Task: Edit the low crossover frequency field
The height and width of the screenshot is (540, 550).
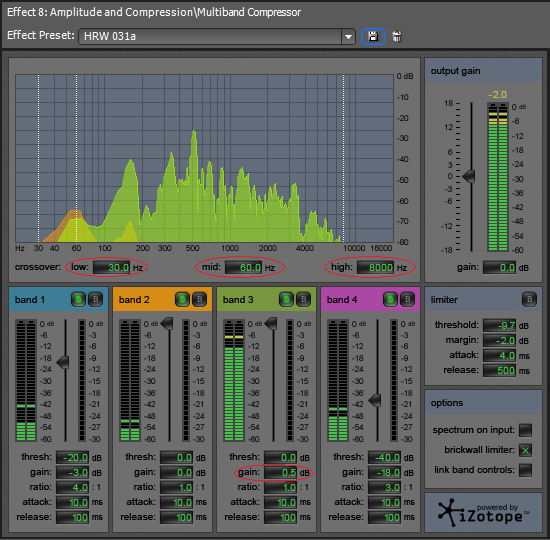Action: click(112, 268)
